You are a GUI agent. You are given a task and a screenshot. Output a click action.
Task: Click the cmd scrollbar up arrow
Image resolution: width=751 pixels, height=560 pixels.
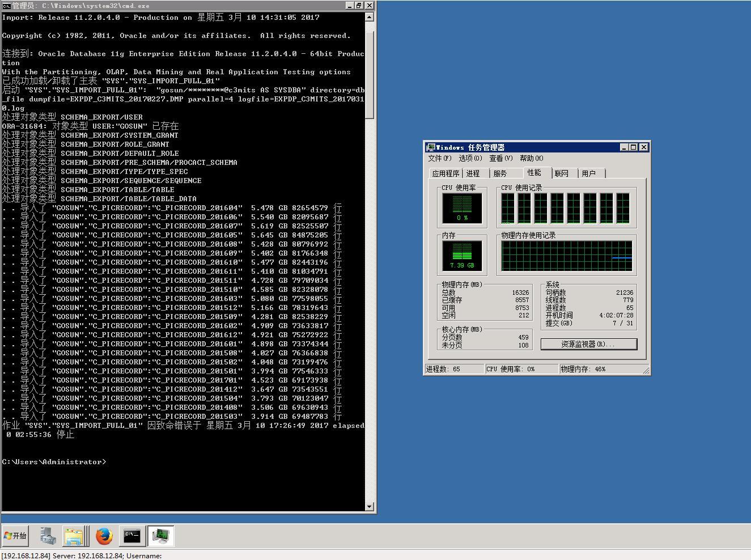pyautogui.click(x=370, y=16)
